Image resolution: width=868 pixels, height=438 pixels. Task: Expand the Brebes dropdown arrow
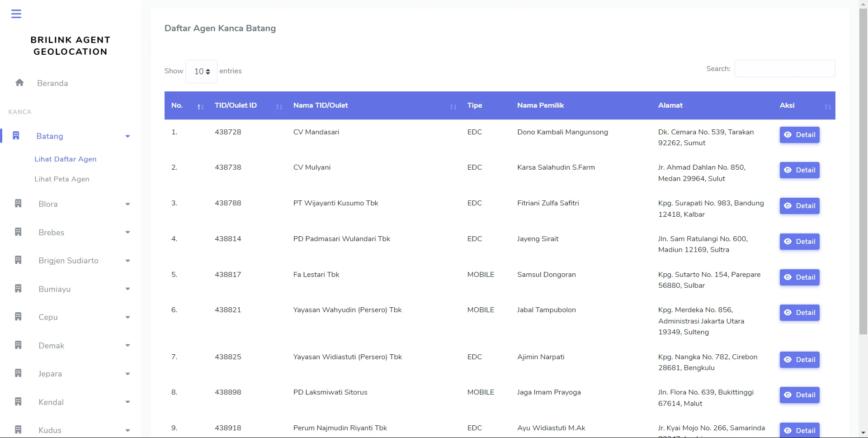(127, 233)
